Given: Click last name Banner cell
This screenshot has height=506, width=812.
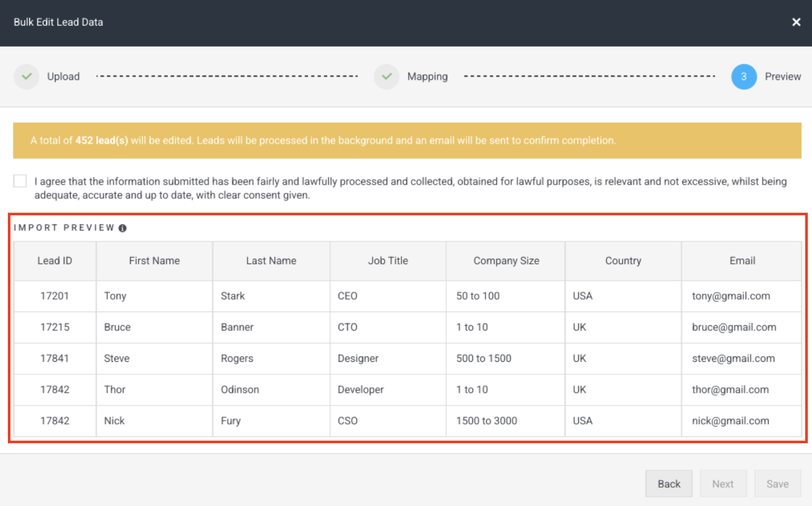Looking at the screenshot, I should [x=271, y=327].
